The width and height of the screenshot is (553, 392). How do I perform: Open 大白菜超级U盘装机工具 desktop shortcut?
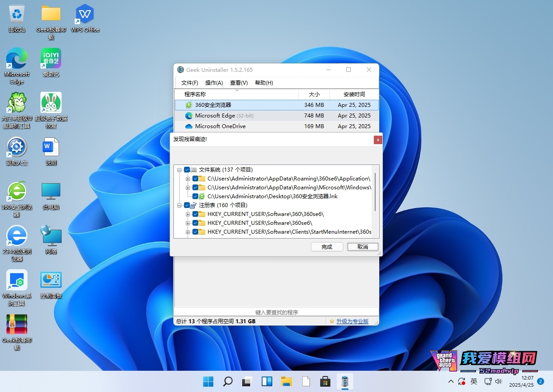tap(17, 110)
